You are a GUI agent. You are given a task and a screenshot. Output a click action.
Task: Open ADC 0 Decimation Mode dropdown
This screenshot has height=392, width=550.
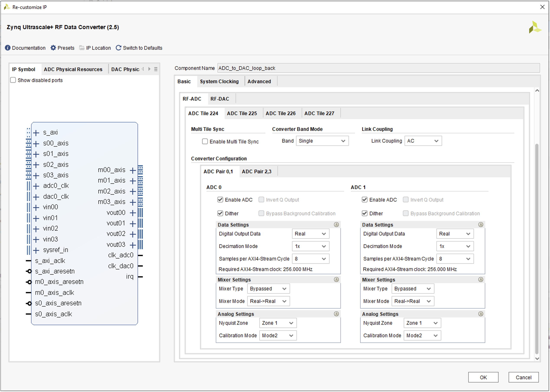click(x=311, y=246)
